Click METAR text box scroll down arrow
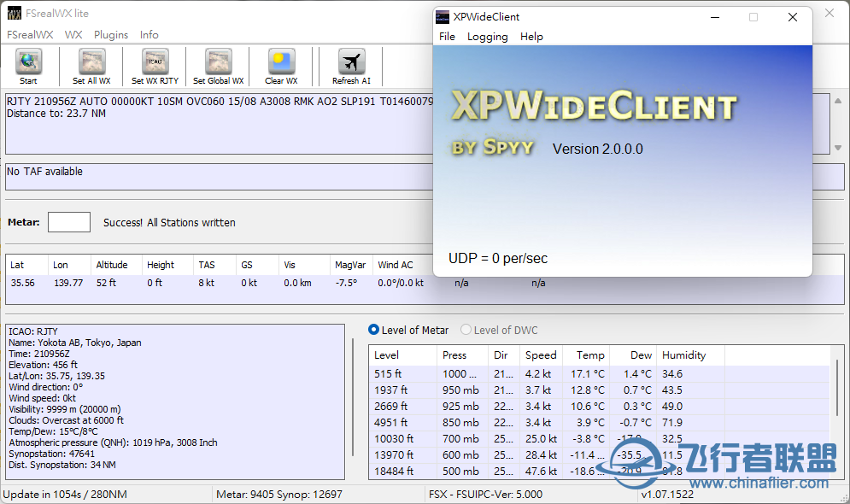The height and width of the screenshot is (504, 850). pos(838,148)
